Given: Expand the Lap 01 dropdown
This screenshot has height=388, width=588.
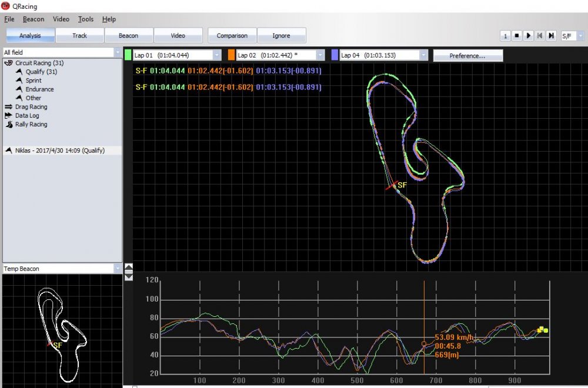Looking at the screenshot, I should [216, 55].
